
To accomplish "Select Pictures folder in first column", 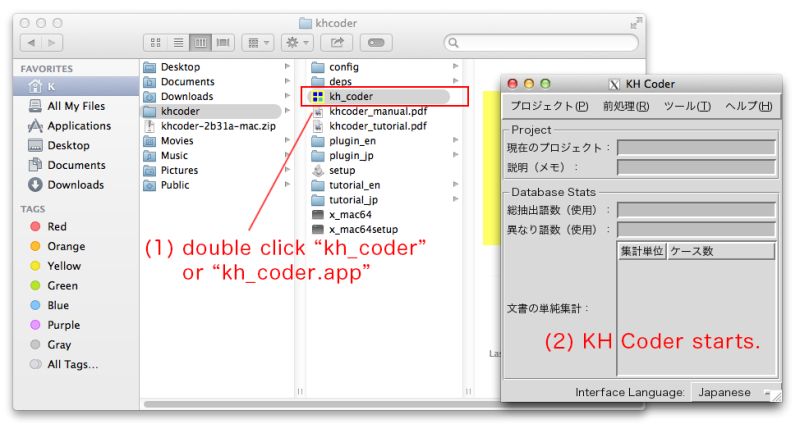I will coord(179,170).
